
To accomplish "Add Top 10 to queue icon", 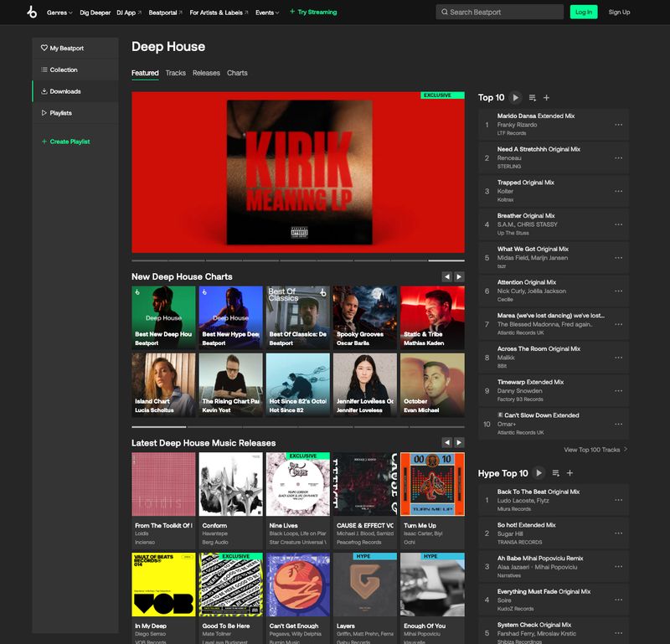I will pyautogui.click(x=532, y=98).
